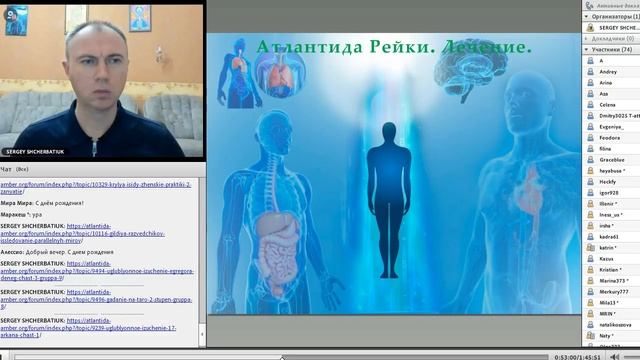Click the attendee icon next to Arina
This screenshot has width=640, height=360.
tap(590, 83)
